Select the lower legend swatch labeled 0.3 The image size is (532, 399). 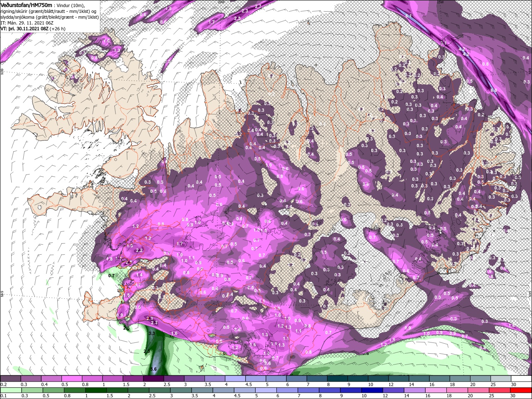pyautogui.click(x=32, y=390)
